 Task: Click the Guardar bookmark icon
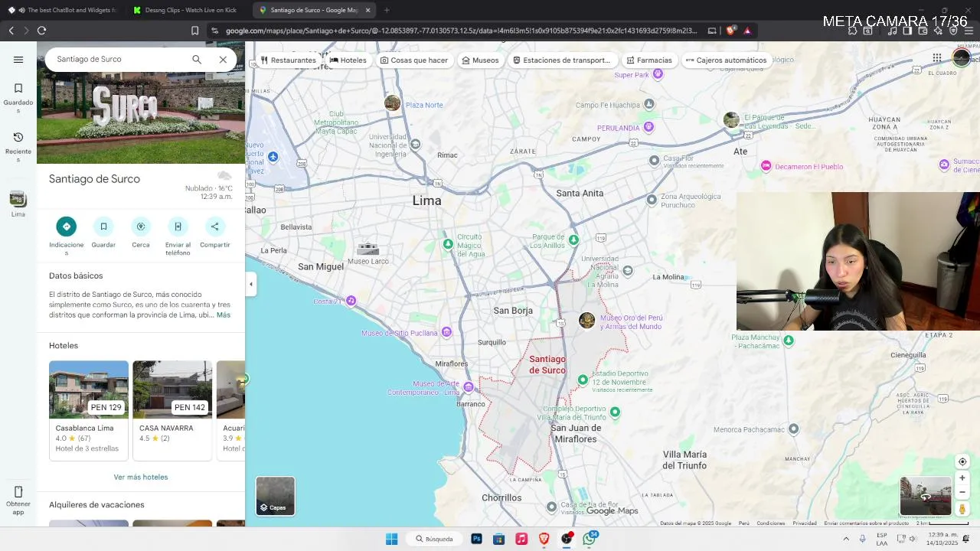tap(103, 227)
